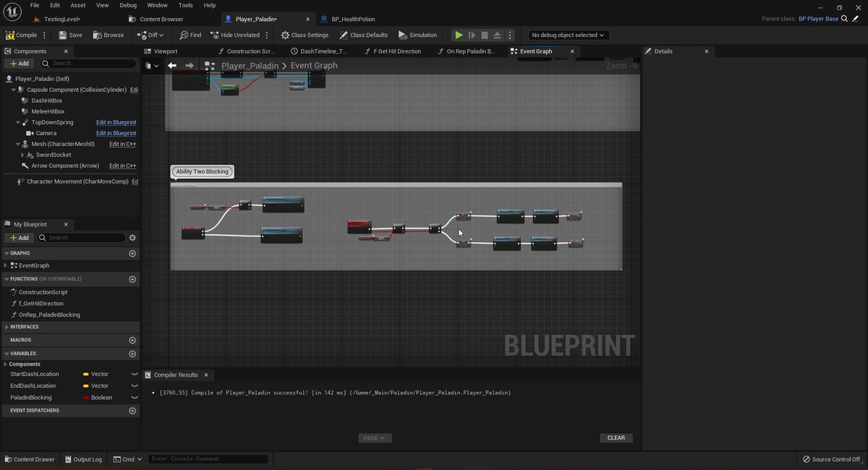Select MeleeHitBox component
This screenshot has width=868, height=470.
(48, 111)
